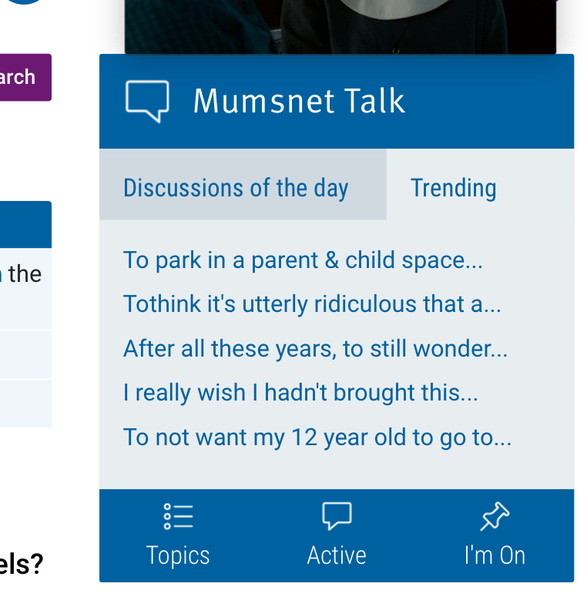Click the purple Search button
The height and width of the screenshot is (600, 587).
[x=25, y=77]
